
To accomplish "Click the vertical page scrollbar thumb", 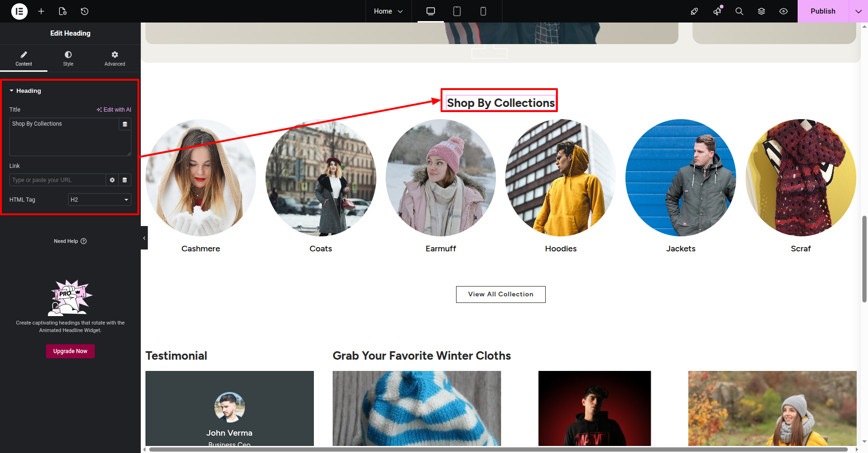I will 864,259.
